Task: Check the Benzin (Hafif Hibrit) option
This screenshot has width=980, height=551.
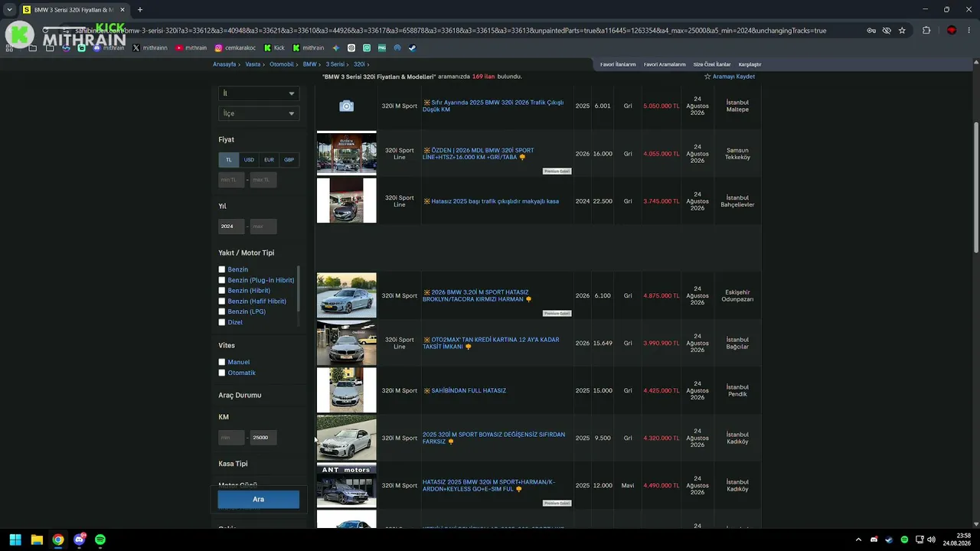Action: 222,302
